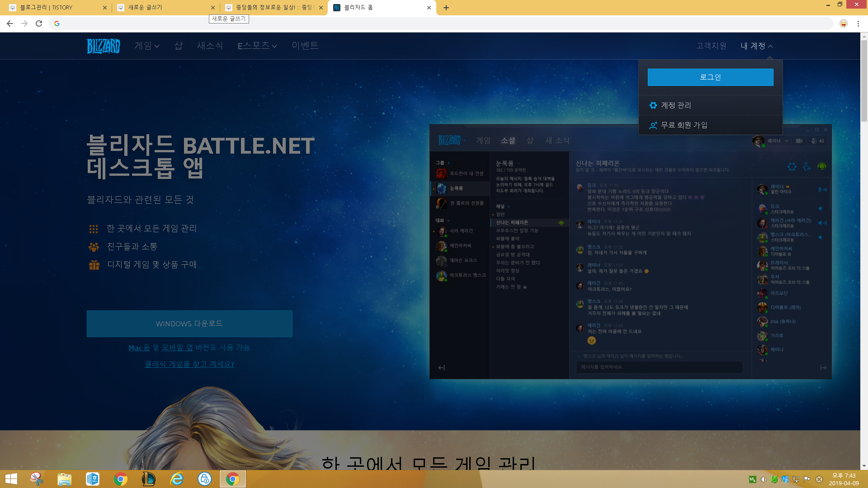Reload the page with the refresh icon
This screenshot has width=868, height=488.
[x=39, y=23]
